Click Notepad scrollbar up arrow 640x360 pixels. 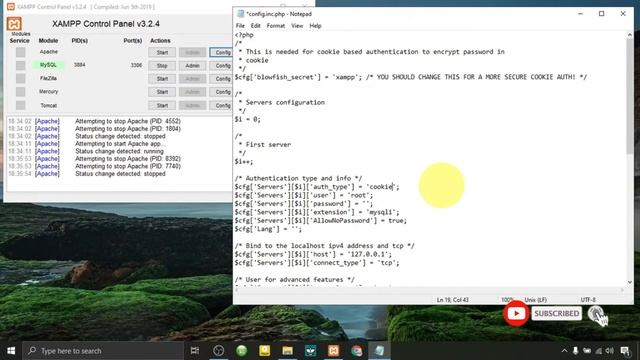point(630,35)
